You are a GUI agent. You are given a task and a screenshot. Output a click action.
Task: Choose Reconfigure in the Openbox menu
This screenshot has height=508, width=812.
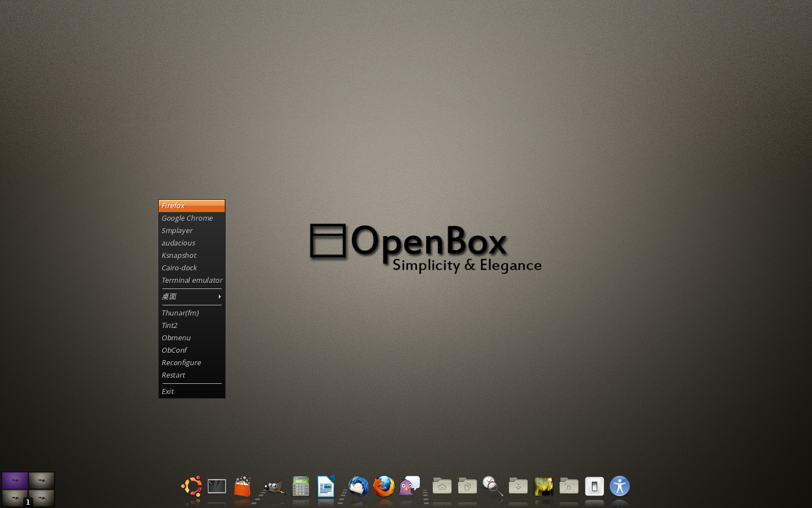192,363
